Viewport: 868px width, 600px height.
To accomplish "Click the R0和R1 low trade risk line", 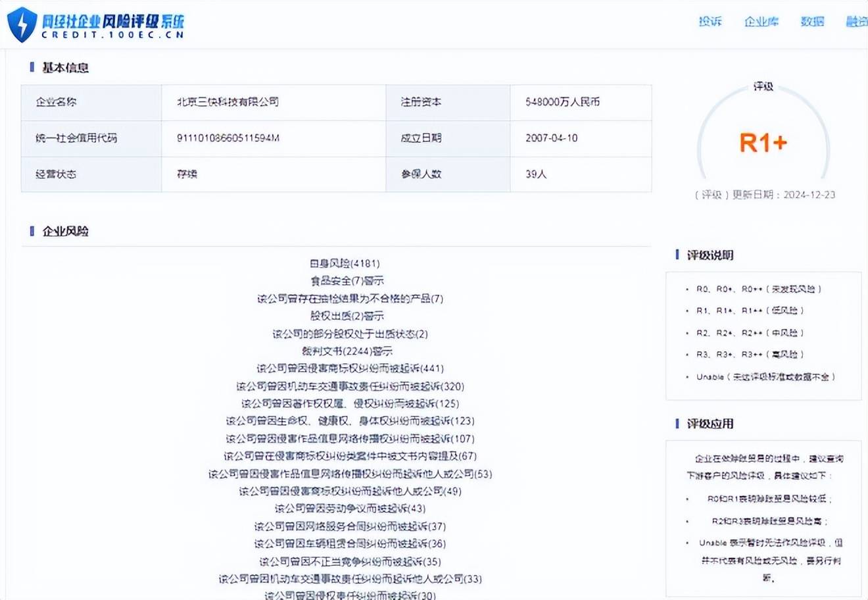I will coord(770,499).
